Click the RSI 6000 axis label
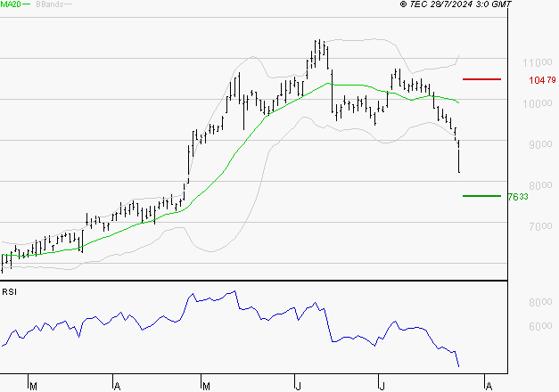559x392 pixels. (x=540, y=326)
